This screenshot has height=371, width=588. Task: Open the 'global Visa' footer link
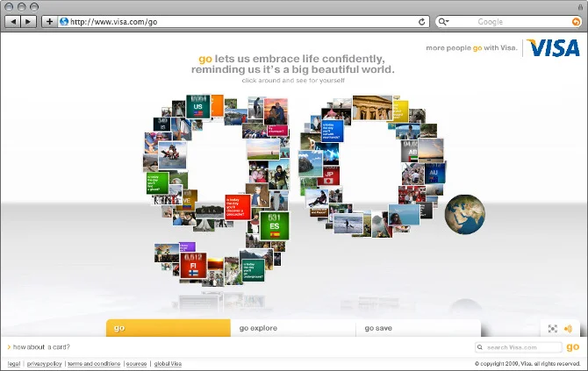(x=168, y=363)
